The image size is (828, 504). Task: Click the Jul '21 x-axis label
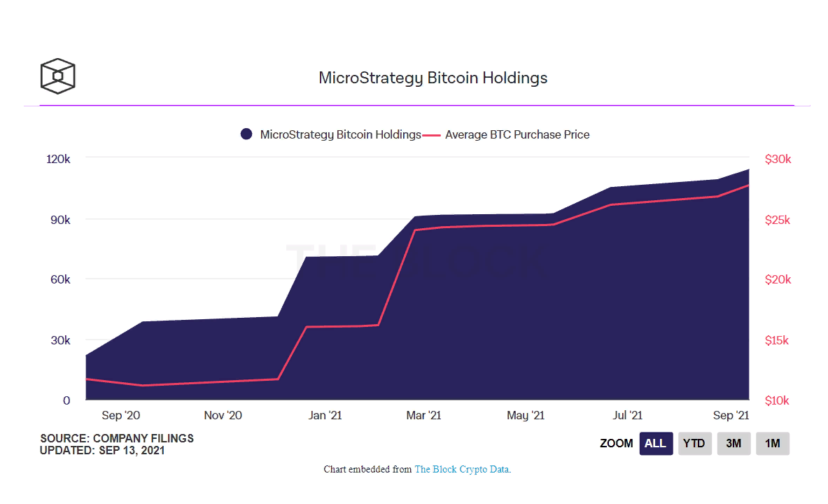(x=626, y=415)
